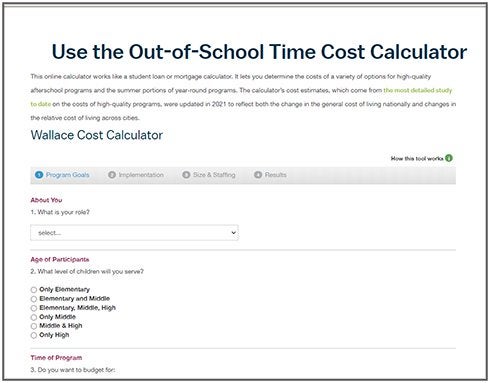Click the green info icon beside How this tool works
Viewport: 490px width, 383px height.
pyautogui.click(x=449, y=158)
